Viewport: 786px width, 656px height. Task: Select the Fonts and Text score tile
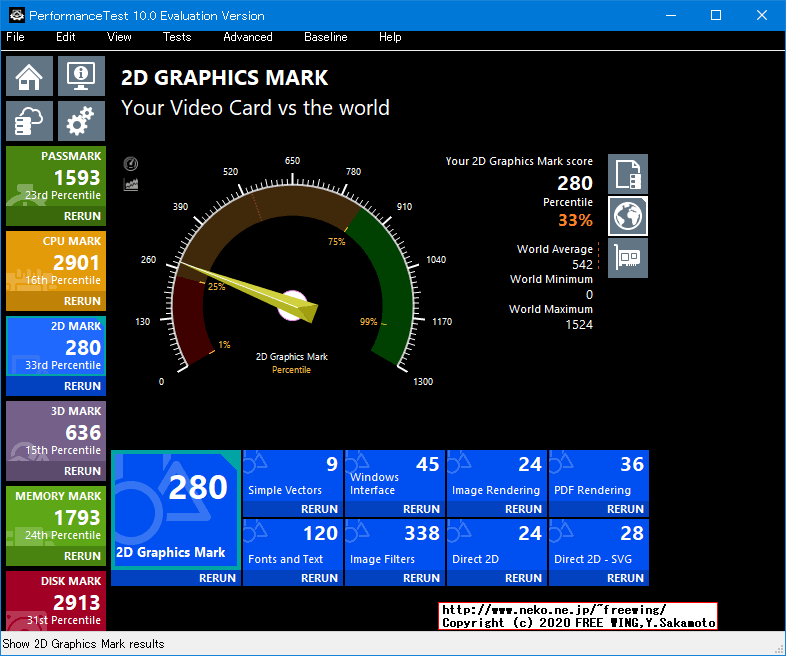coord(293,545)
